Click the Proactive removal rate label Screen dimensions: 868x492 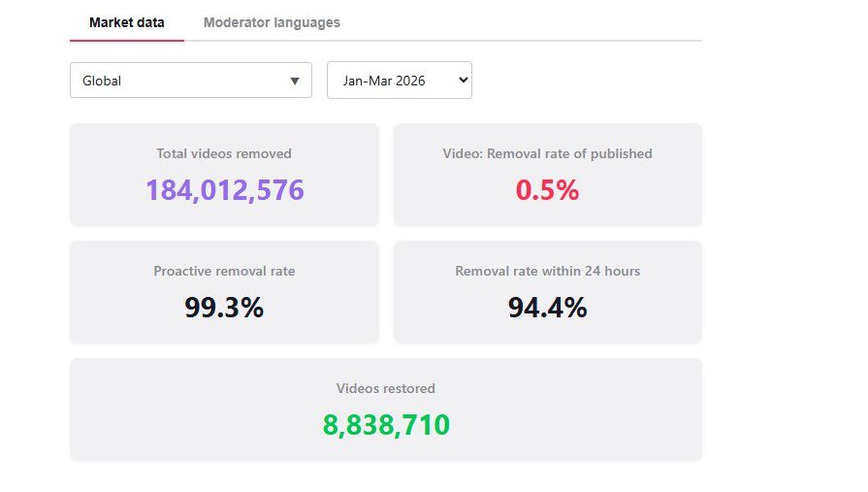224,271
